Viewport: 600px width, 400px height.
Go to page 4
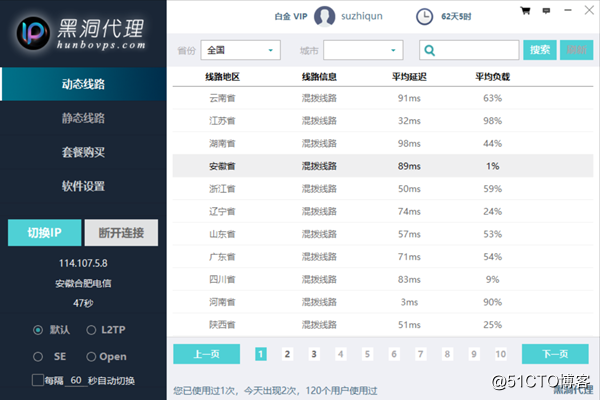[x=341, y=354]
